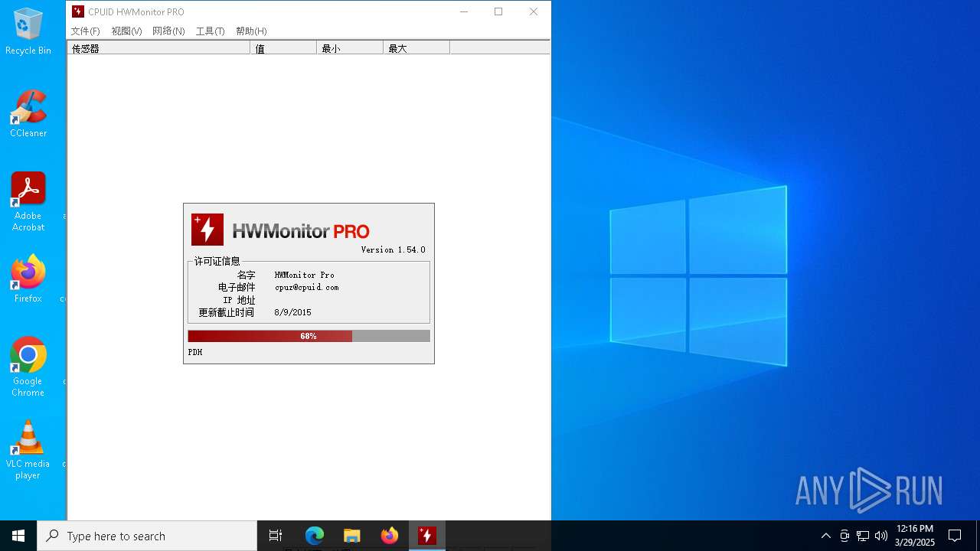Screen dimensions: 980x551
Task: Click the 最小 column header
Action: [x=350, y=48]
